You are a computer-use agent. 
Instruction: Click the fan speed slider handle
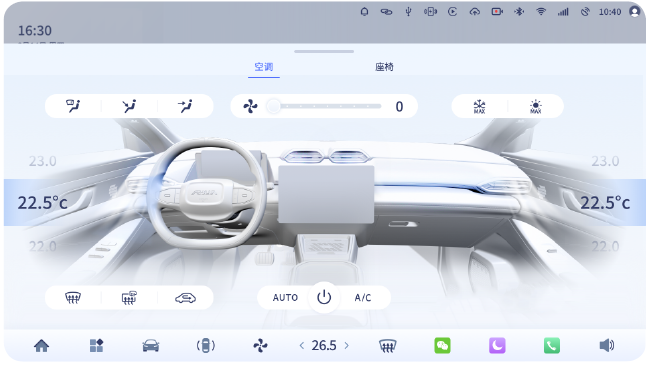point(273,106)
